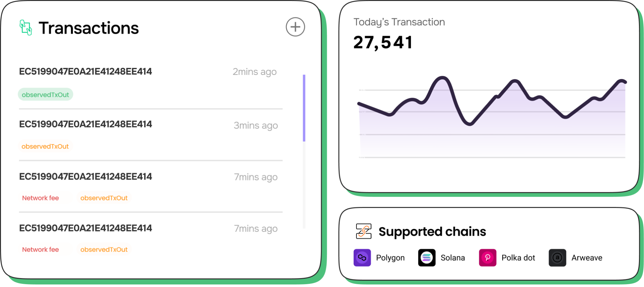Click the Transactions heading
Screen dimensions: 644x287
coord(89,28)
